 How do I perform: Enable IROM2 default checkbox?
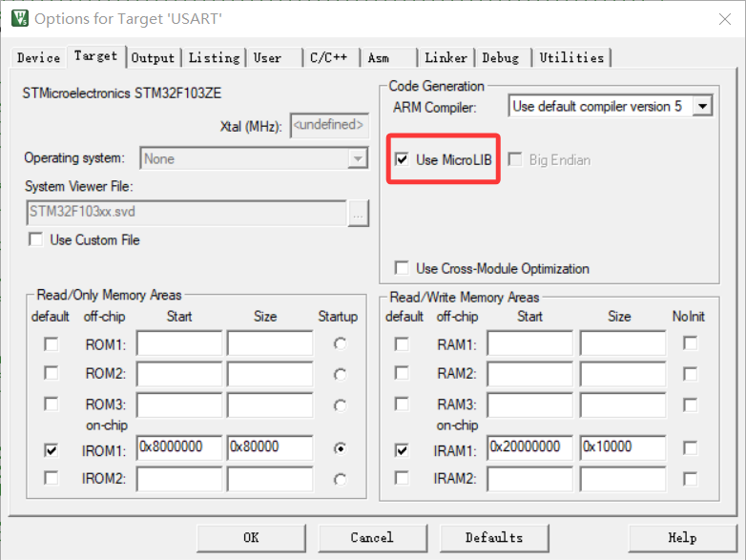[x=52, y=478]
